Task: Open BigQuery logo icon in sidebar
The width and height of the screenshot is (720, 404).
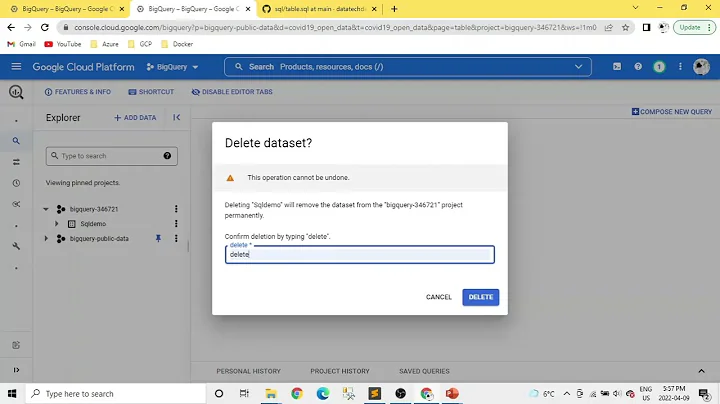Action: tap(16, 92)
